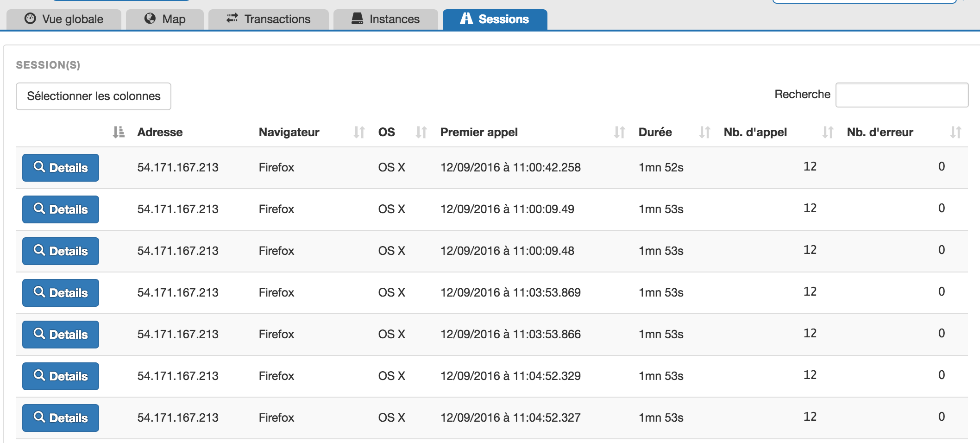
Task: Open Details for session at 11:00:42.258
Action: point(61,168)
